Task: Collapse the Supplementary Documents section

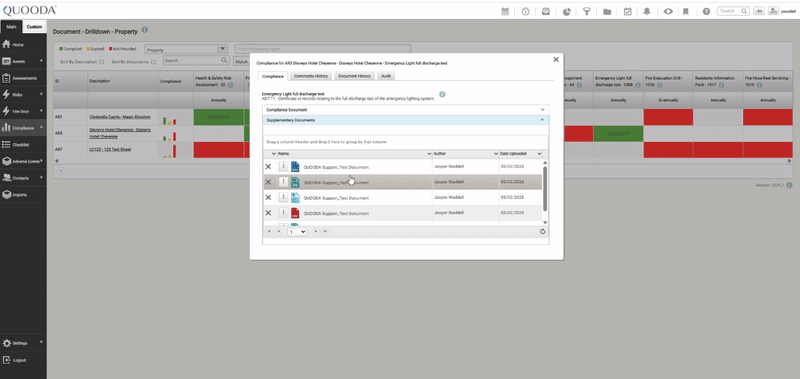Action: pos(406,120)
